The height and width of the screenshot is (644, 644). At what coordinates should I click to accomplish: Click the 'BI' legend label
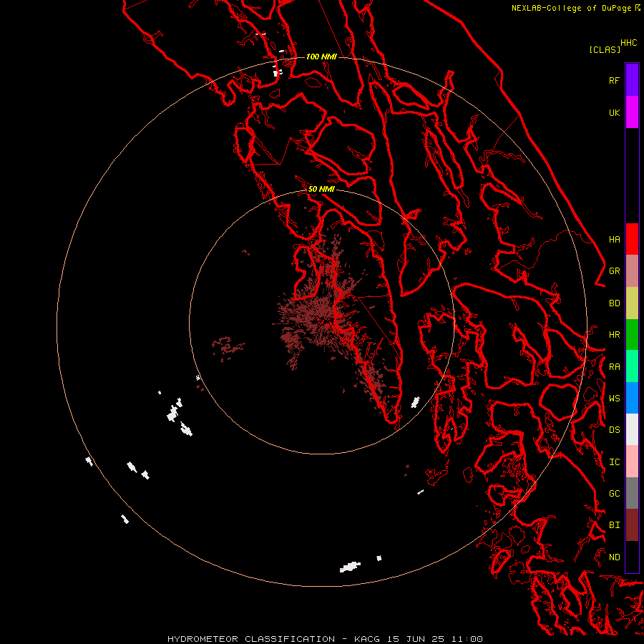point(614,525)
